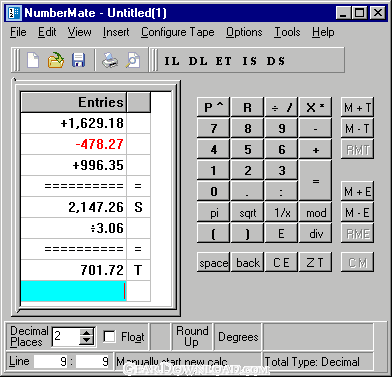Click the CE clear entry key
The width and height of the screenshot is (392, 377).
[x=281, y=262]
